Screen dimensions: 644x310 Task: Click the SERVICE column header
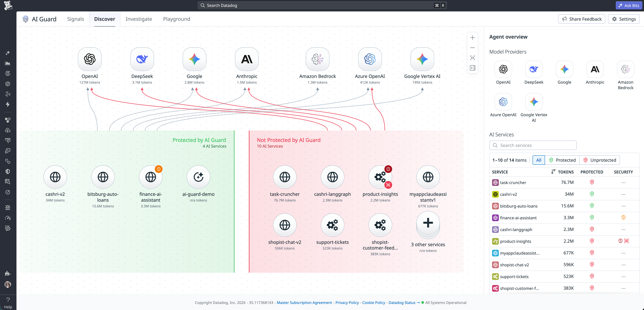tap(500, 172)
